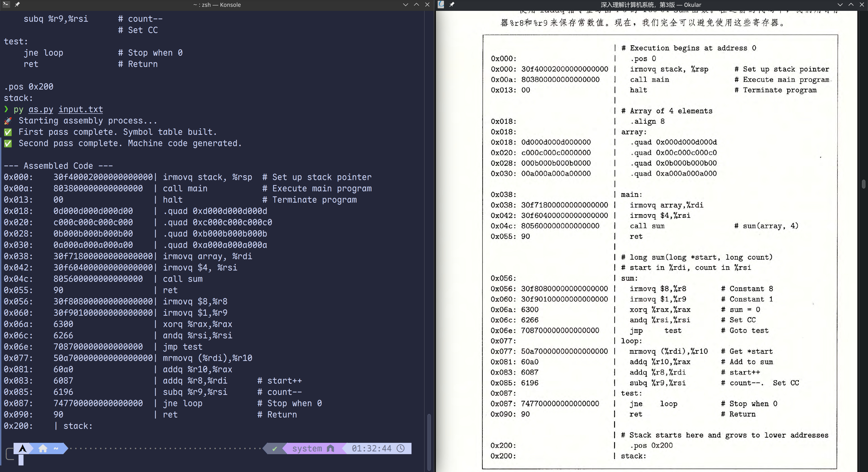Click the Arch Linux logo in the prompt

(x=23, y=448)
